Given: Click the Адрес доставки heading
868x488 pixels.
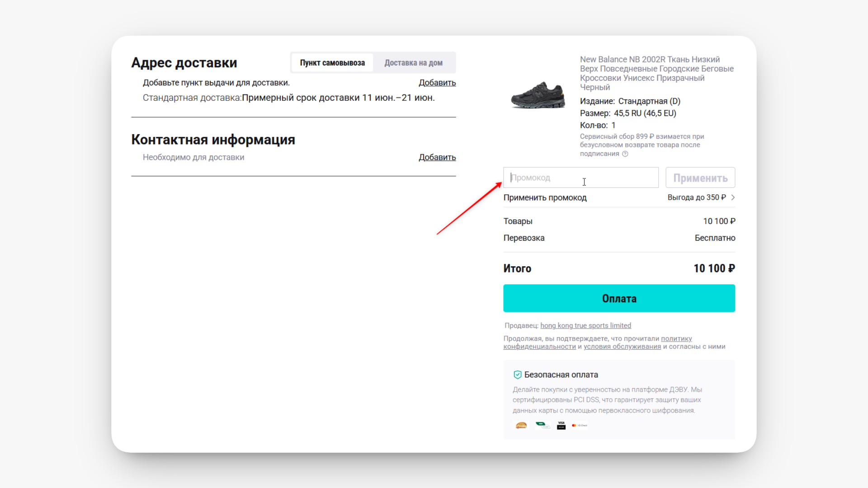Looking at the screenshot, I should coord(184,63).
